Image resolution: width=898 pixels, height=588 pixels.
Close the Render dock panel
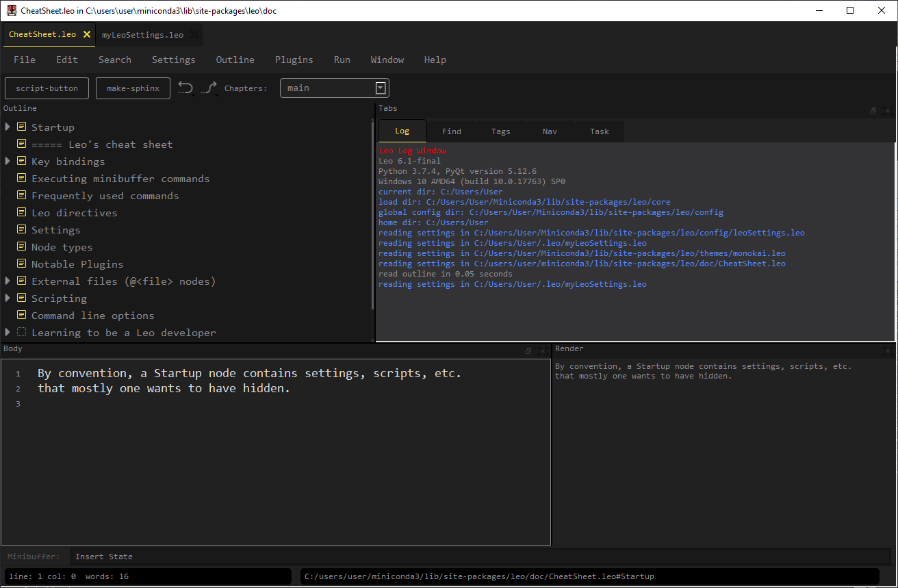pyautogui.click(x=888, y=350)
